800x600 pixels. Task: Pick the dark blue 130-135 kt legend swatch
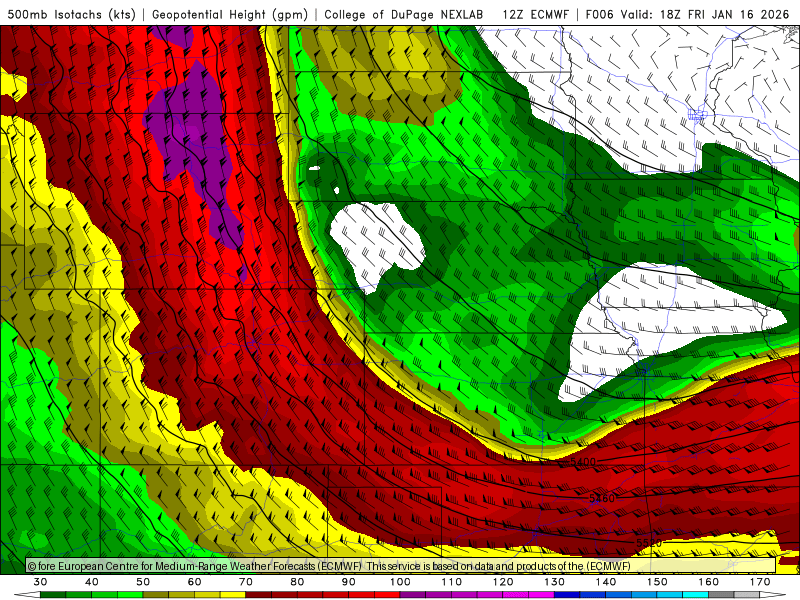coord(567,594)
